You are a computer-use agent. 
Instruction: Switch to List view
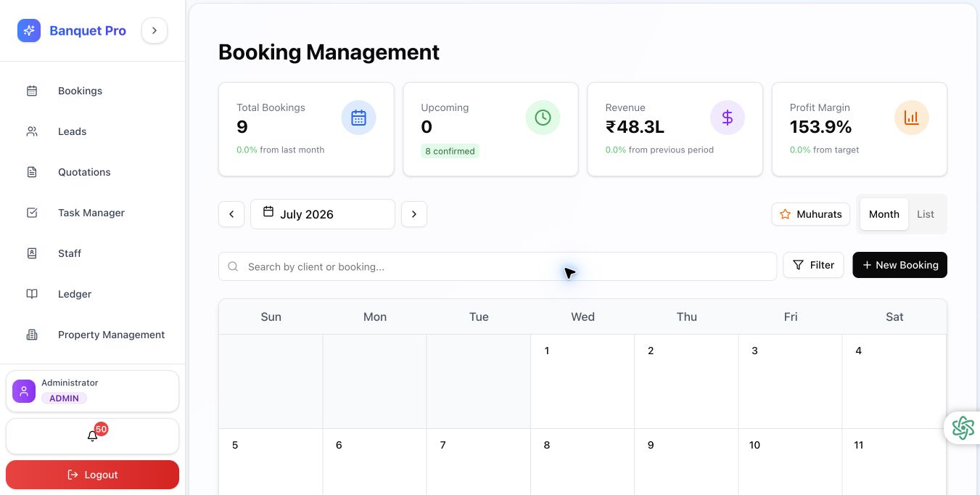point(926,214)
